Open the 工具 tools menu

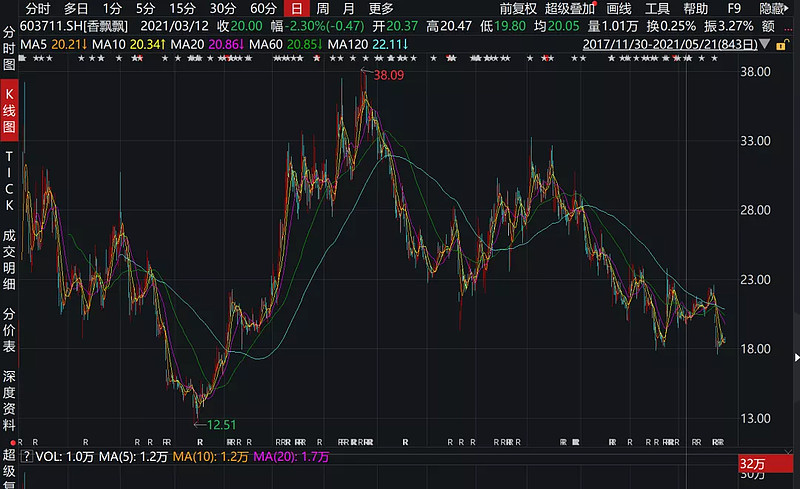pyautogui.click(x=657, y=8)
